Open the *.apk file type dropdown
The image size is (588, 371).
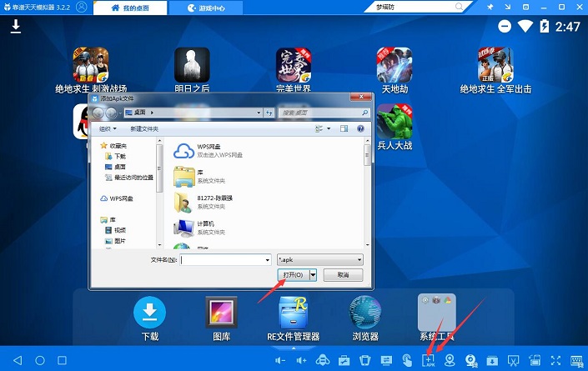point(320,260)
